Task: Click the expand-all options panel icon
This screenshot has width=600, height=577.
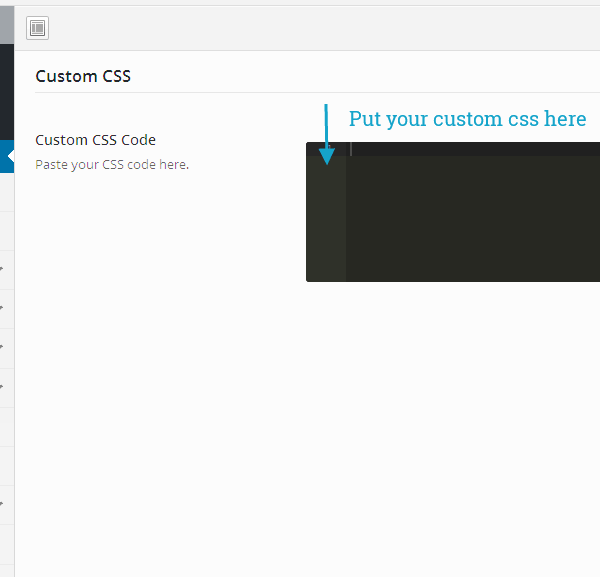Action: (37, 28)
